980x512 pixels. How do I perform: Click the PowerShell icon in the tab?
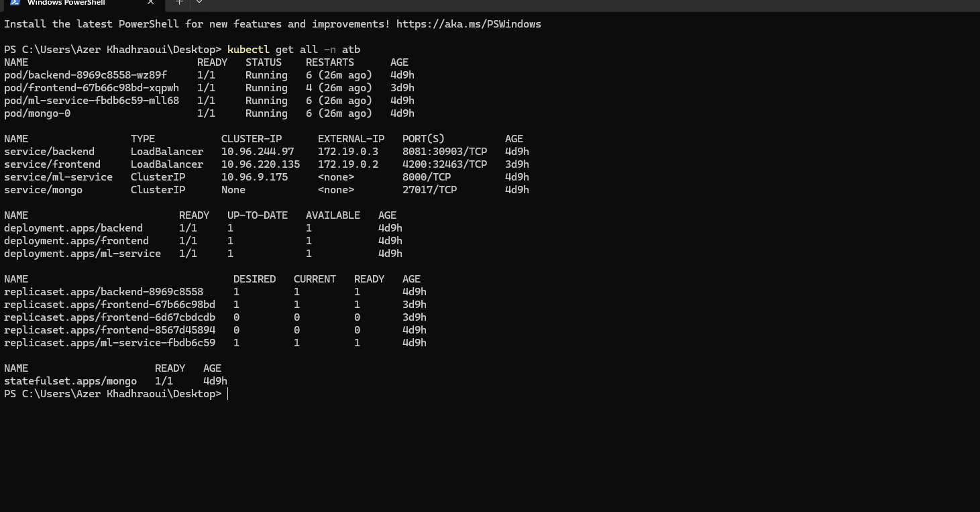[x=15, y=3]
